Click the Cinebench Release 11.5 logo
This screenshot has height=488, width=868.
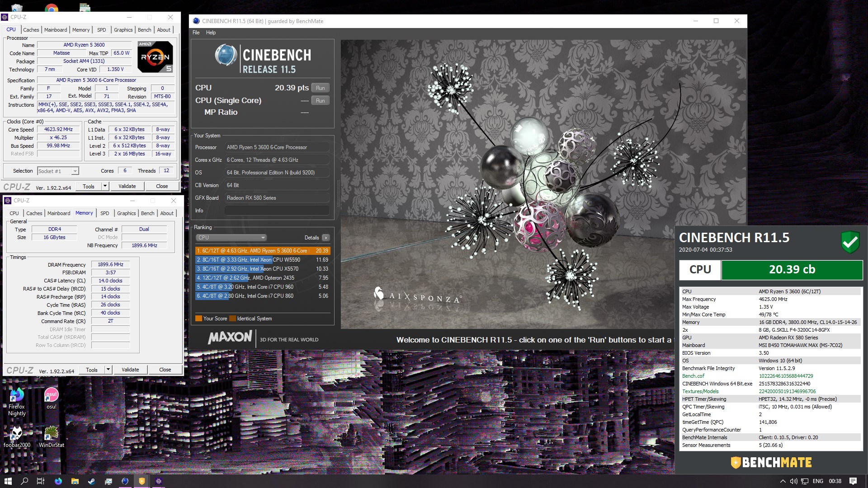click(263, 59)
